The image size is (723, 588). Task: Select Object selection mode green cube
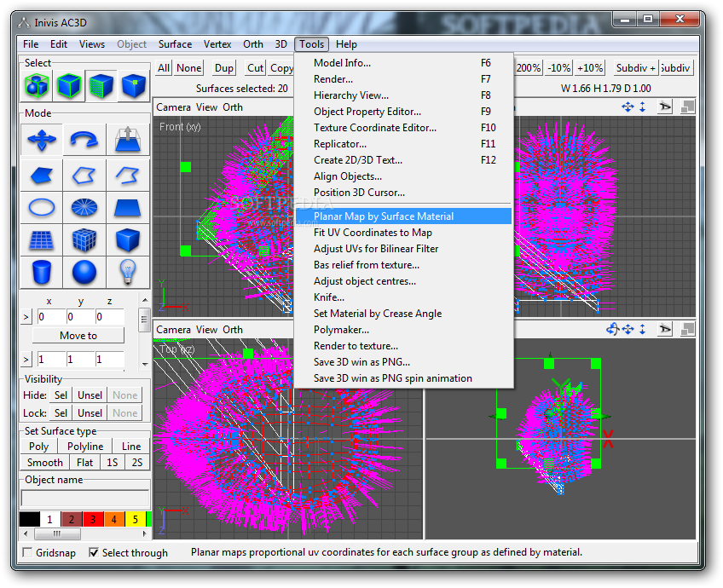coord(69,86)
